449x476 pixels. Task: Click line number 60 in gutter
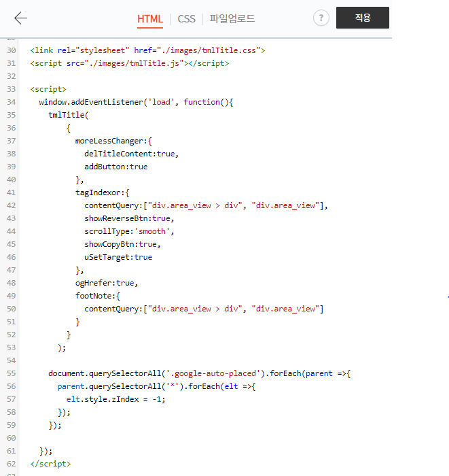[x=12, y=438]
